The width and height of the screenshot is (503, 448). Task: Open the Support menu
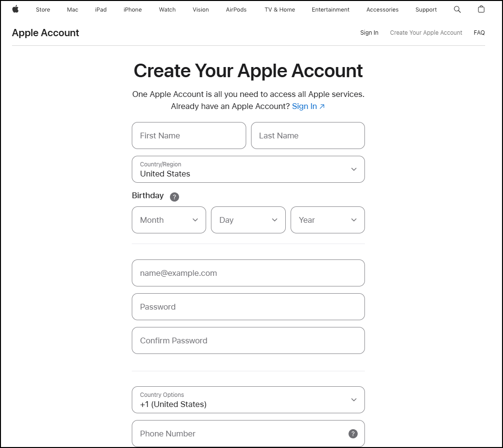coord(426,10)
